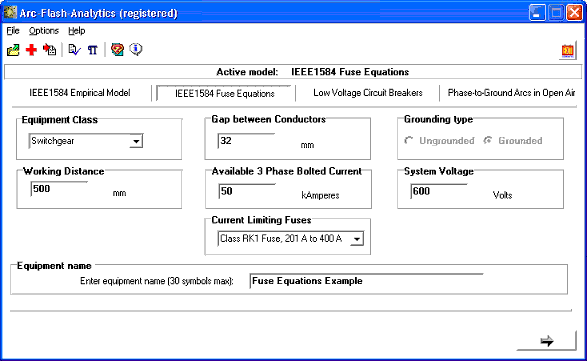
Task: Click the 'Active model:' label text
Action: point(247,72)
